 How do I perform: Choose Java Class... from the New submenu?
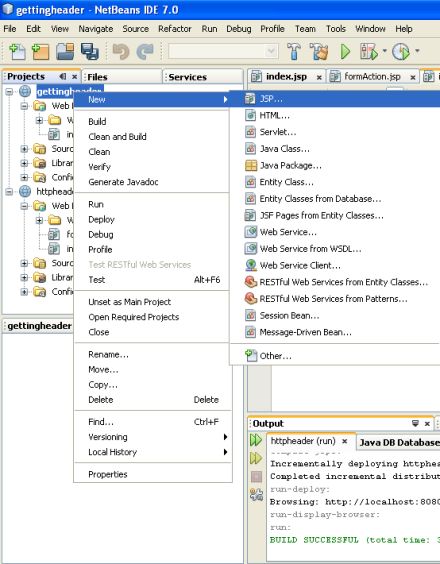tap(335, 149)
